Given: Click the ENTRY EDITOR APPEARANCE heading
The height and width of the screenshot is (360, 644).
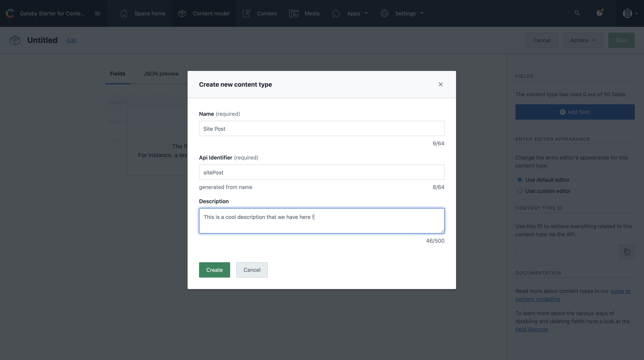Looking at the screenshot, I should pos(553,139).
